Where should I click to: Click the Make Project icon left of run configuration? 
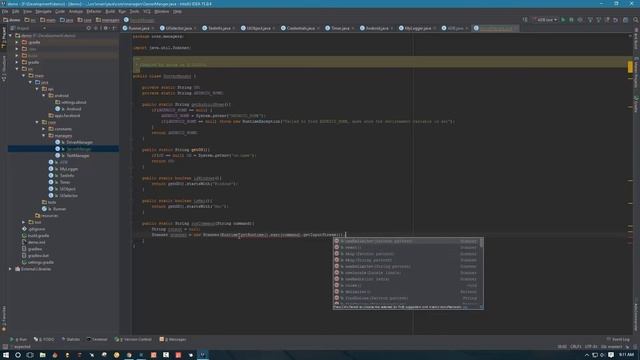[x=525, y=20]
